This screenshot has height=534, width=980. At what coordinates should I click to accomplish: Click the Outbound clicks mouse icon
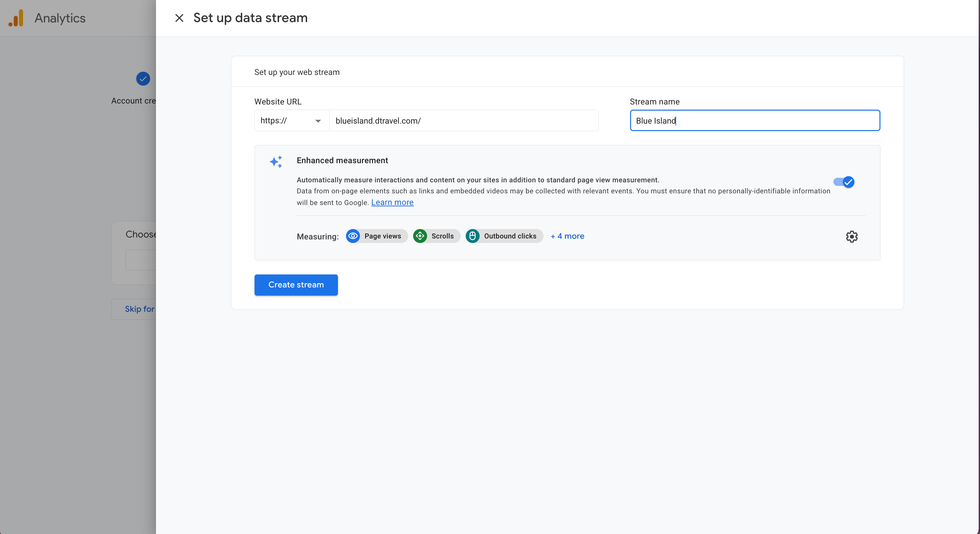click(x=472, y=236)
